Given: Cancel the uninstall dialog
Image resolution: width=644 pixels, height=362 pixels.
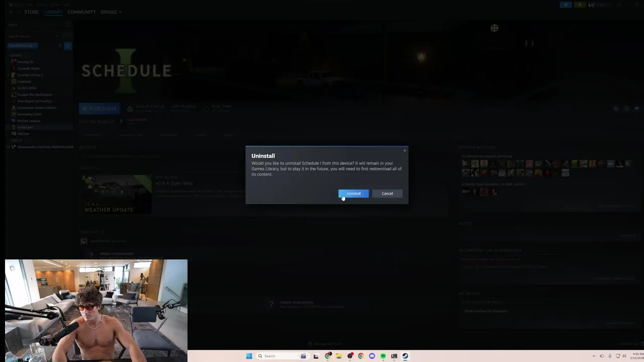Looking at the screenshot, I should tap(387, 194).
